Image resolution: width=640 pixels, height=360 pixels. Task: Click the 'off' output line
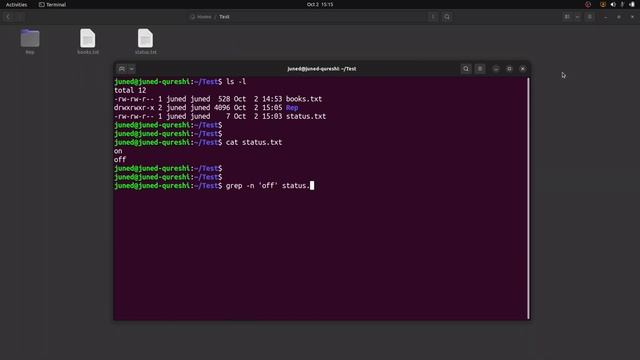pos(120,160)
